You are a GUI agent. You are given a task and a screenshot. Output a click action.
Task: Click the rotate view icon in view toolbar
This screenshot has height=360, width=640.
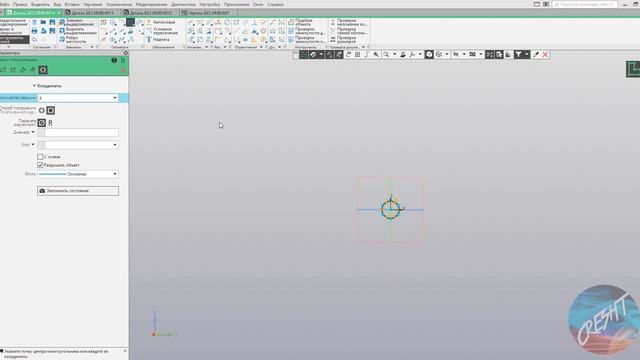pos(349,54)
